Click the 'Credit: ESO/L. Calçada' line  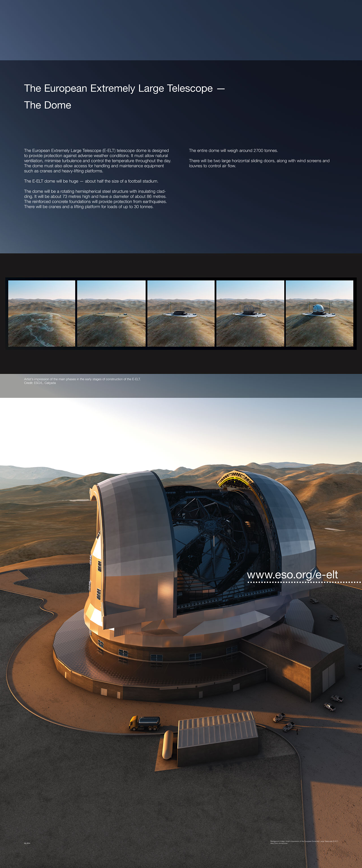pos(40,383)
